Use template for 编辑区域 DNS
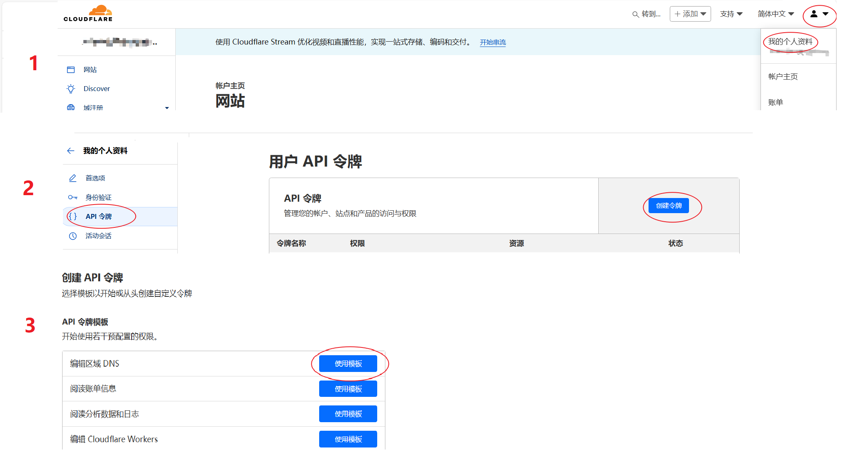Viewport: 868px width, 463px height. (348, 363)
